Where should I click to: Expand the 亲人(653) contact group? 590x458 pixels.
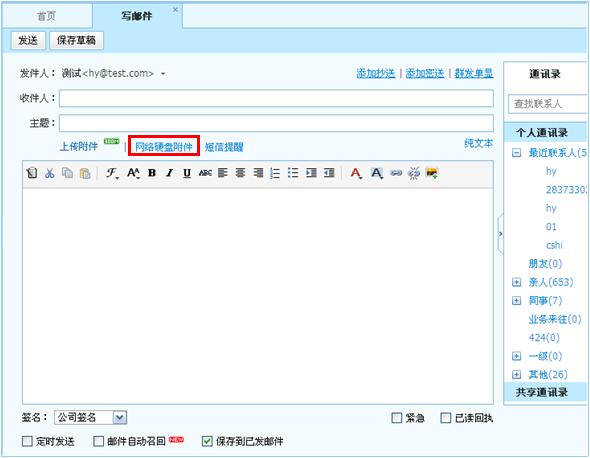(517, 282)
